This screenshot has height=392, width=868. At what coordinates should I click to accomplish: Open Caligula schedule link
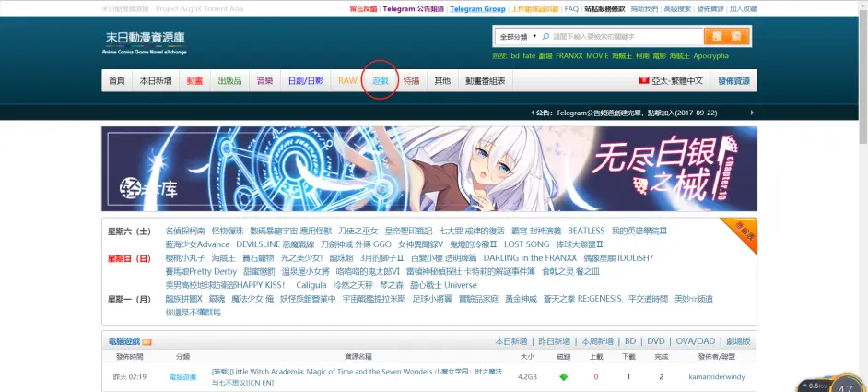[311, 285]
